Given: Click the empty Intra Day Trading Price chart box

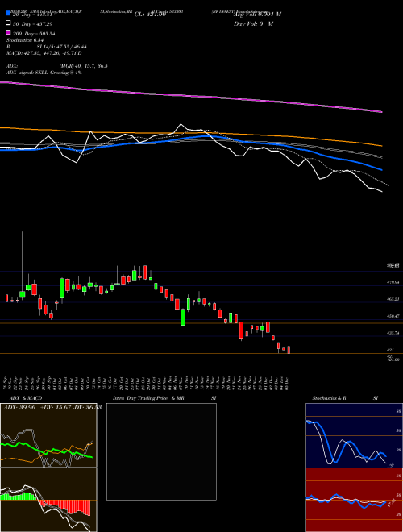Looking at the screenshot, I should [x=161, y=451].
